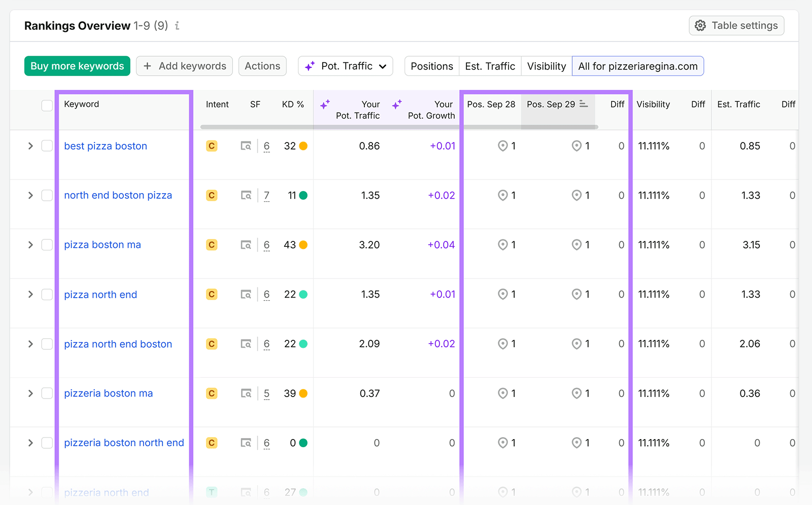
Task: Check the box for best pizza boston
Action: tap(47, 146)
